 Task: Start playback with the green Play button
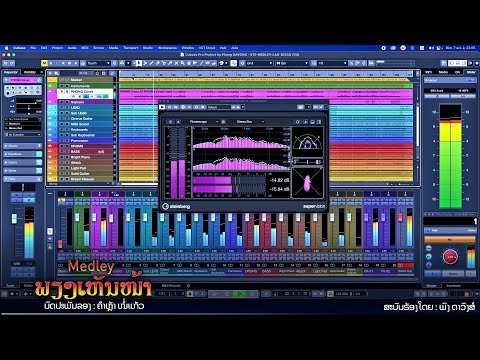pyautogui.click(x=239, y=294)
